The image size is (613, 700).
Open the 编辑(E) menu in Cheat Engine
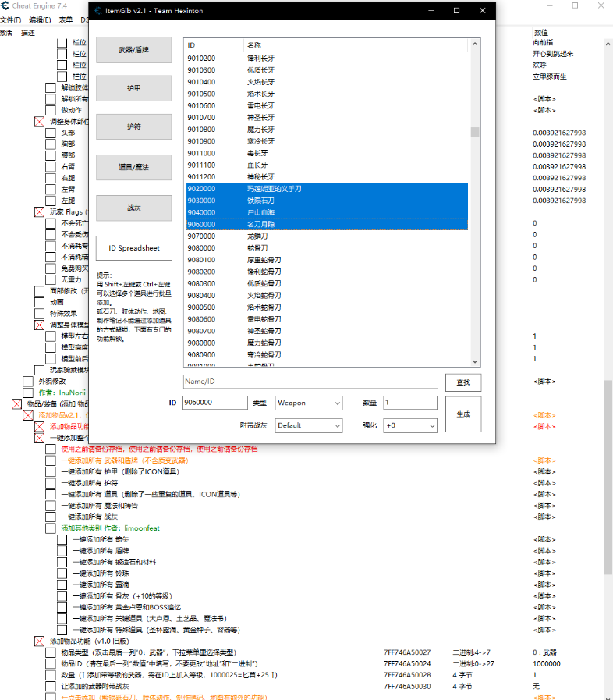coord(40,20)
